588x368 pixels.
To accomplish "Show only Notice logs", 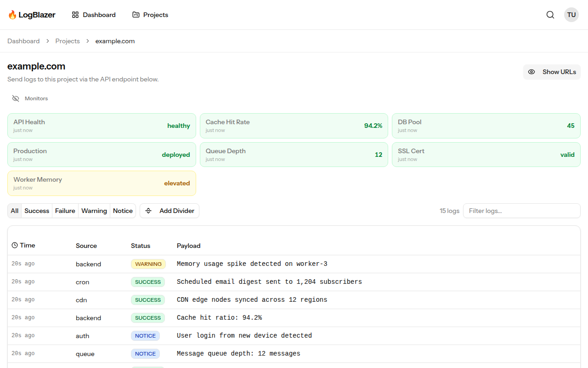I will tap(123, 211).
